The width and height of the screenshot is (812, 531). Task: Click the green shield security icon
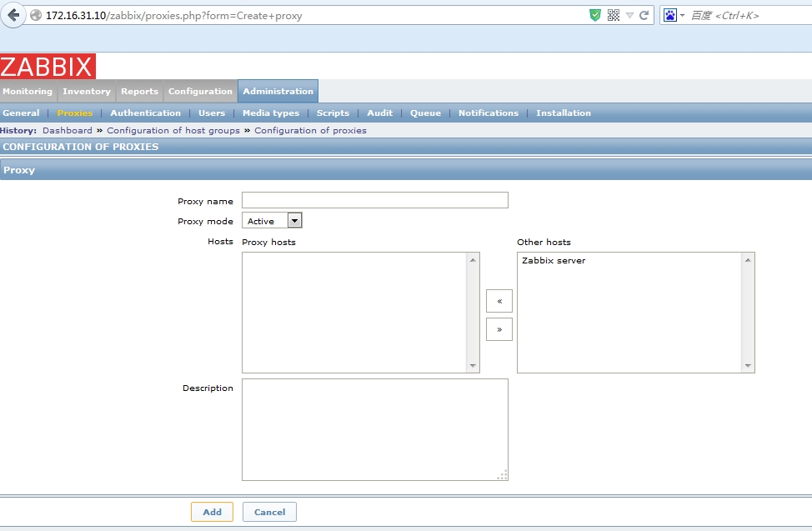point(595,15)
